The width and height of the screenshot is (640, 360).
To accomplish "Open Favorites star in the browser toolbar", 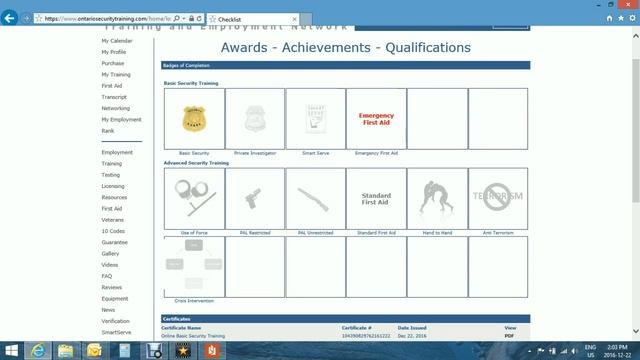I will (621, 18).
